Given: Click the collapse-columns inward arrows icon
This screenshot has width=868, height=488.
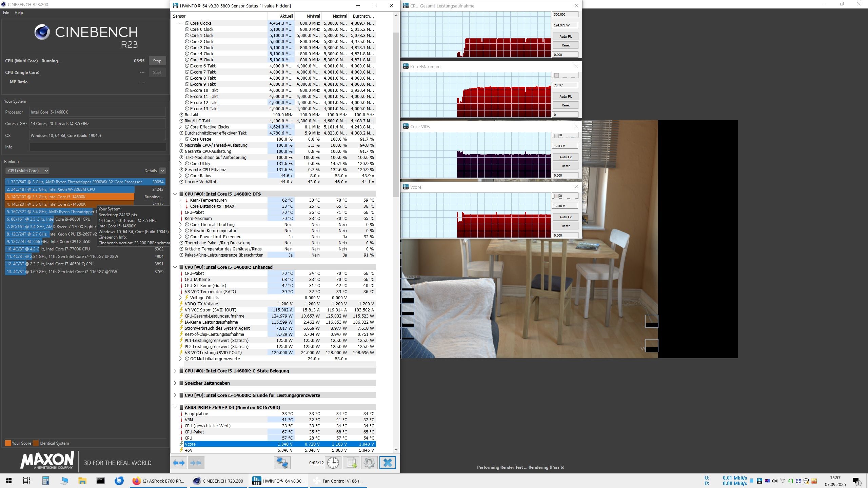Looking at the screenshot, I should tap(196, 463).
